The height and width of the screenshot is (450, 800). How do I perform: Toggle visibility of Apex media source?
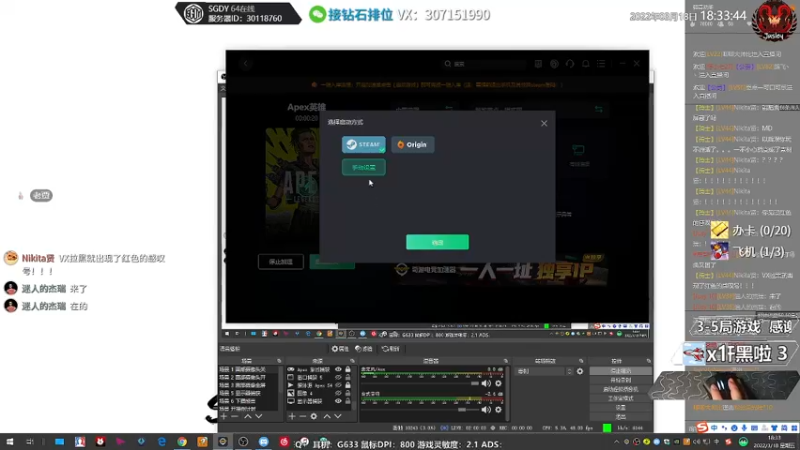coord(338,385)
